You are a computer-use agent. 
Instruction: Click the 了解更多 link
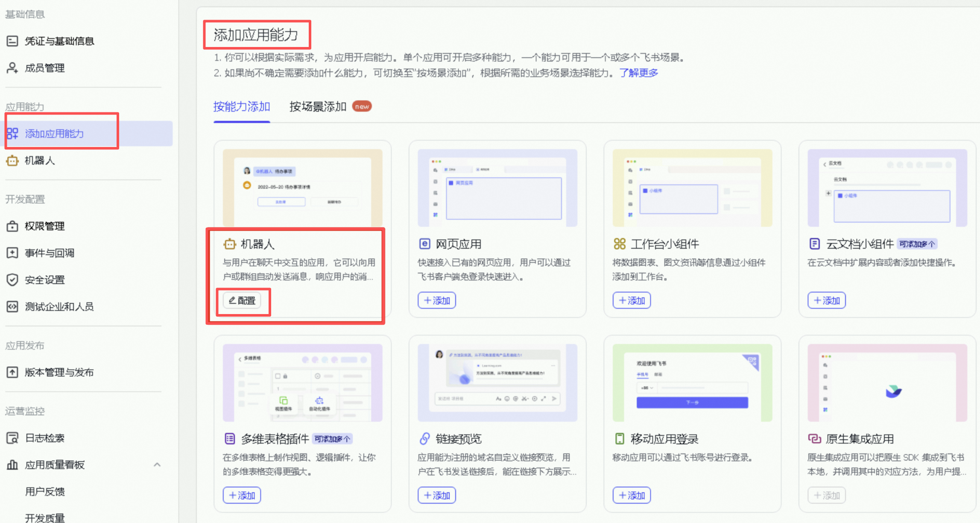coord(639,73)
